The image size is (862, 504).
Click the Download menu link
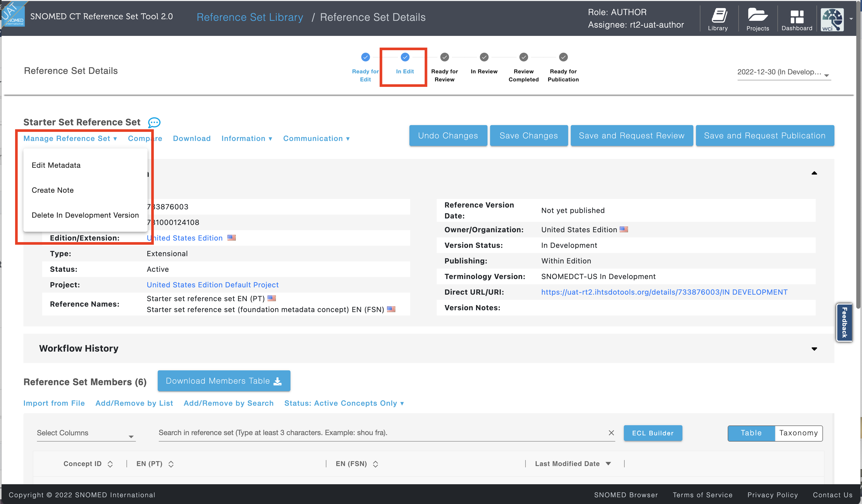pos(192,138)
